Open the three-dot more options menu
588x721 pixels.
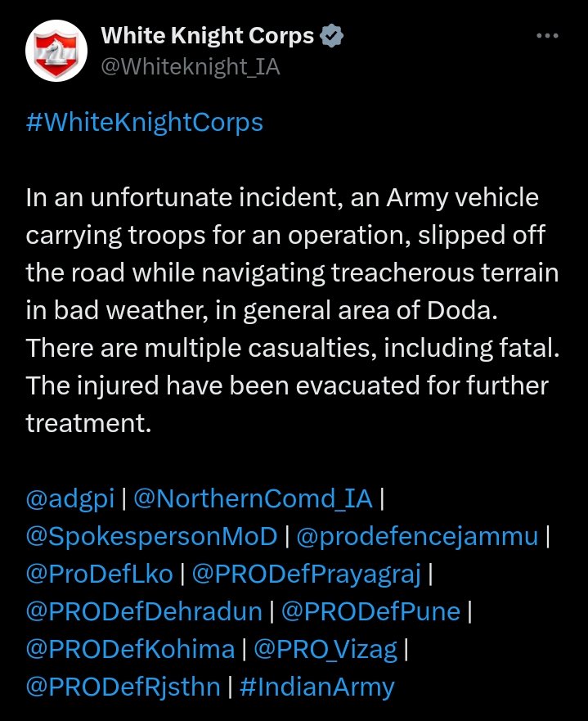pyautogui.click(x=547, y=36)
